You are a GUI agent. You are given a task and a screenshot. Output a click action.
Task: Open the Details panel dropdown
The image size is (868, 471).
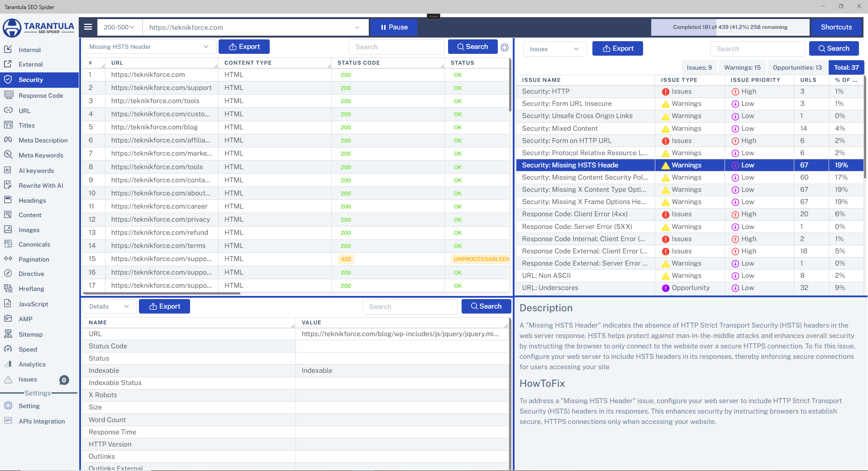[109, 306]
